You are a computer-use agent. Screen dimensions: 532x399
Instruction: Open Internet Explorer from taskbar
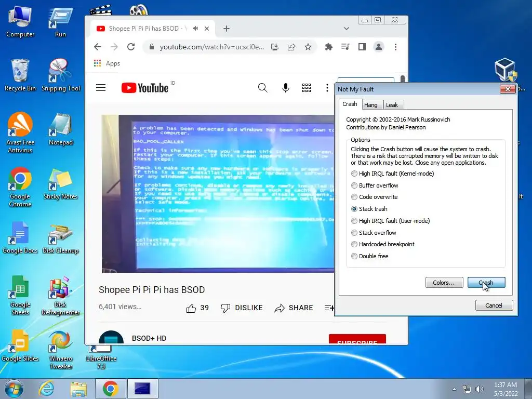pyautogui.click(x=46, y=389)
